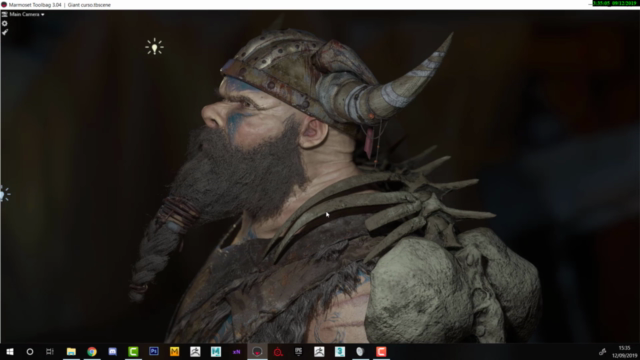Open the second ZBrush icon on the taskbar
640x360 pixels.
(319, 351)
